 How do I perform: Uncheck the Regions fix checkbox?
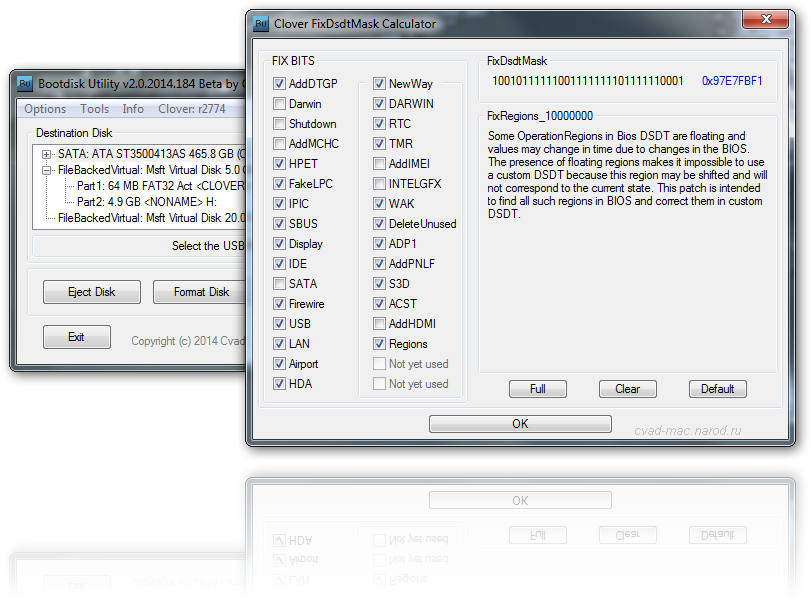click(x=379, y=343)
